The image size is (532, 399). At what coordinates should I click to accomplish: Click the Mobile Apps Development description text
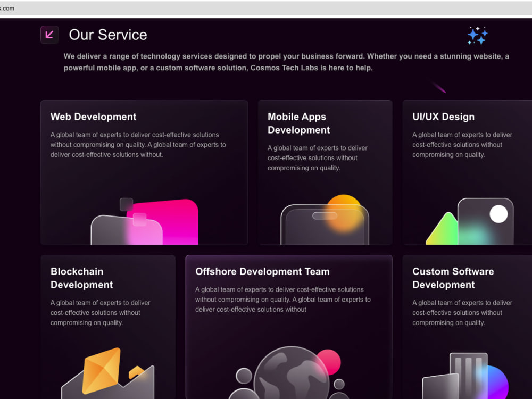(318, 158)
